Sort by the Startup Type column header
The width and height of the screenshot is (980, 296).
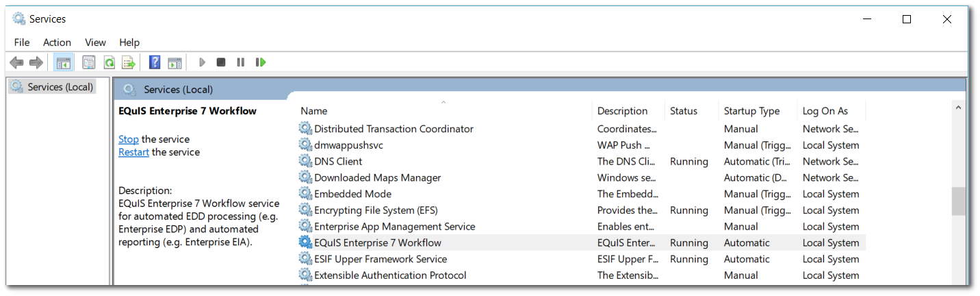[x=751, y=111]
